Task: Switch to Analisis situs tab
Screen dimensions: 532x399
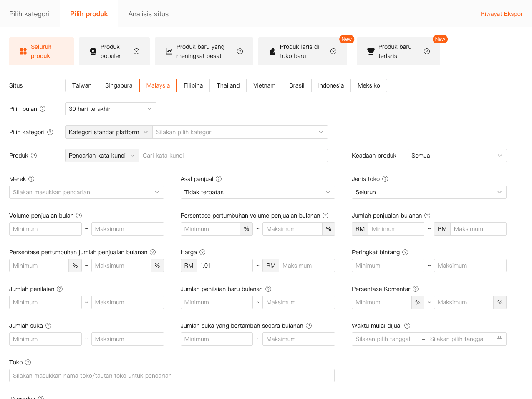Action: click(148, 14)
